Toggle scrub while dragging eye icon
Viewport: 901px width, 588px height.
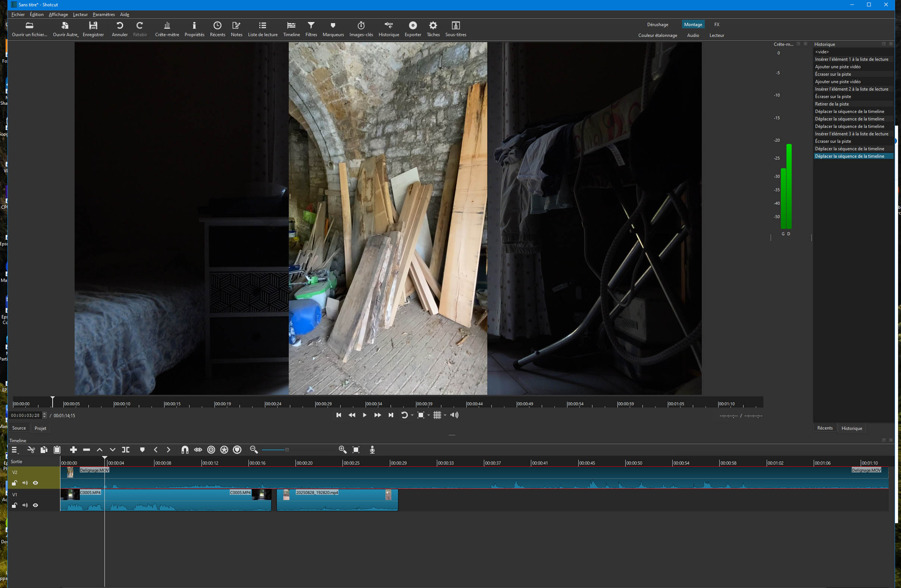[198, 450]
